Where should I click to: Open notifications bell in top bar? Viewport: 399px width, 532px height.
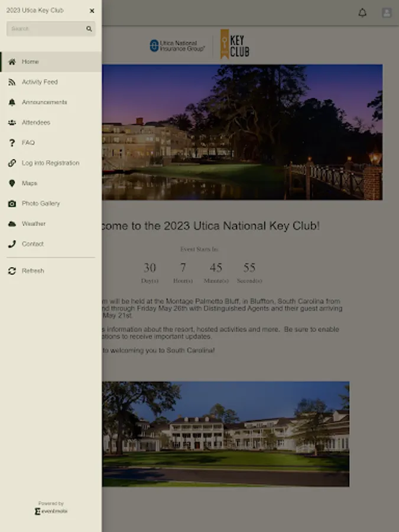[362, 13]
